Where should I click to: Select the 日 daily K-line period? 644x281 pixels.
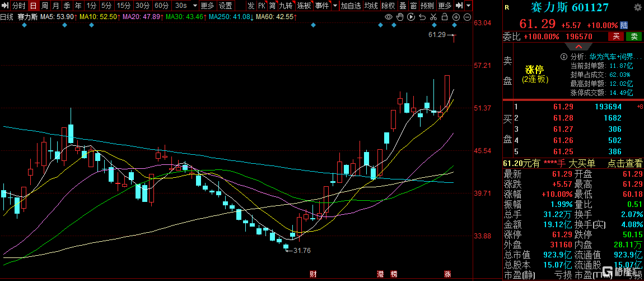33,6
